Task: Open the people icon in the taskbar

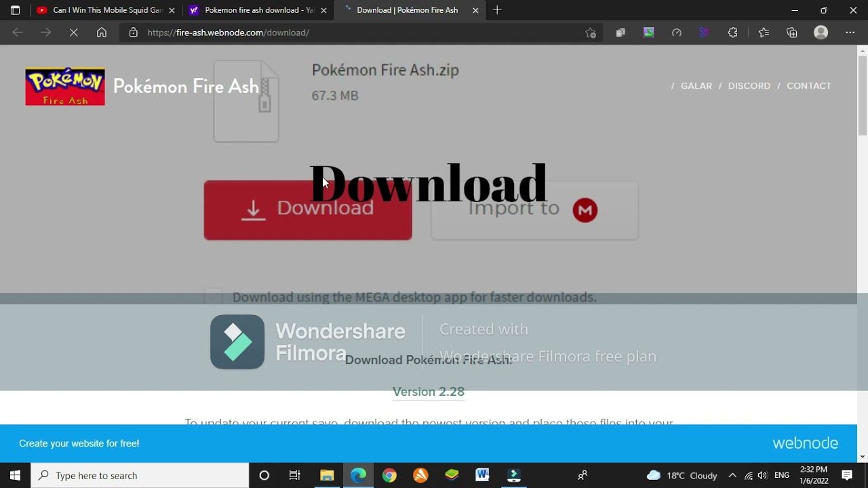Action: pos(583,475)
